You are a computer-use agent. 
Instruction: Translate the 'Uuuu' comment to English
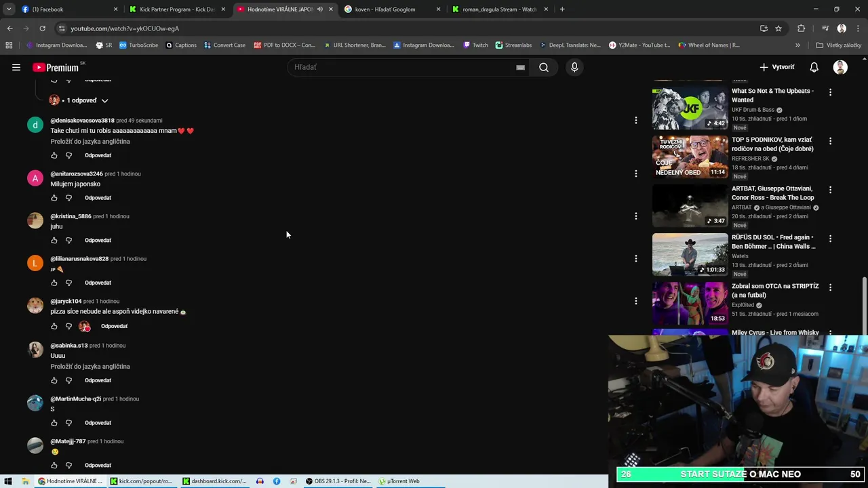pos(90,367)
